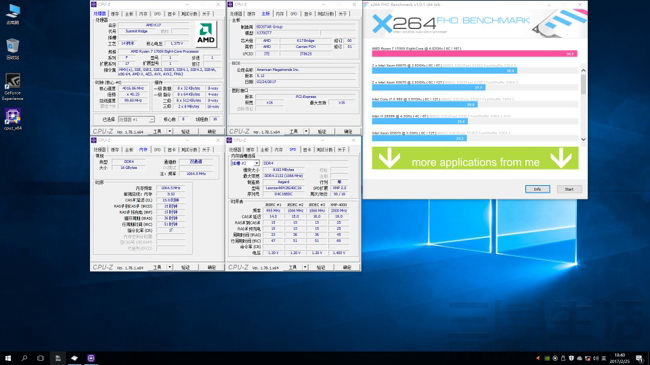Viewport: 650px width, 365px height.
Task: Click scroll-down arrow of x264 results list
Action: 583,139
